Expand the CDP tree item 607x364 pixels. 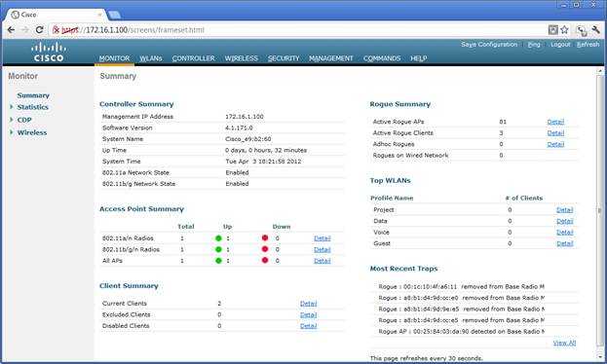pos(12,120)
